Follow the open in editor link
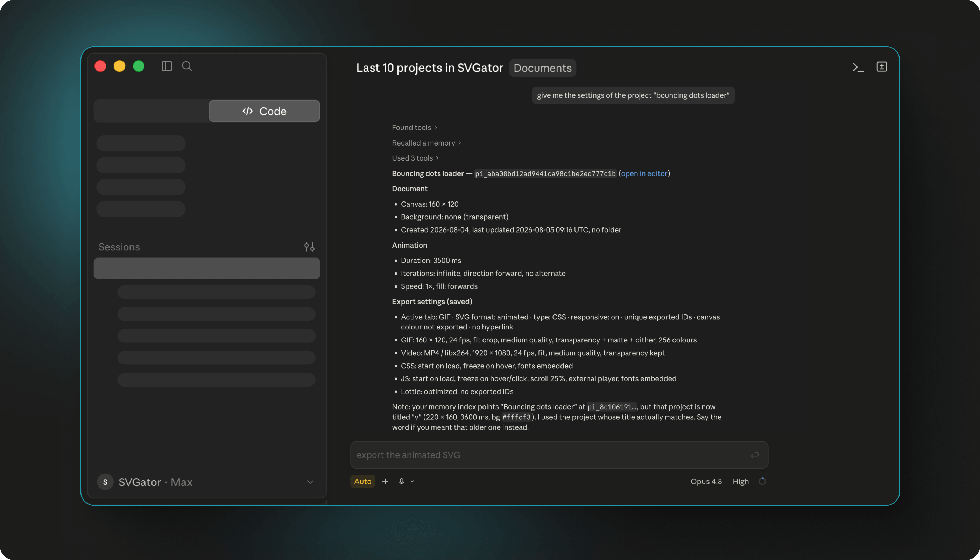 coord(644,173)
